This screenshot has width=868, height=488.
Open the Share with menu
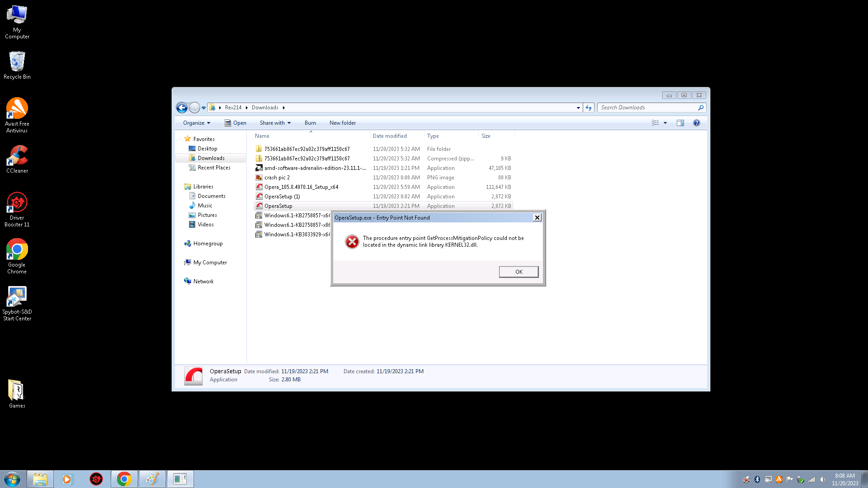click(275, 123)
